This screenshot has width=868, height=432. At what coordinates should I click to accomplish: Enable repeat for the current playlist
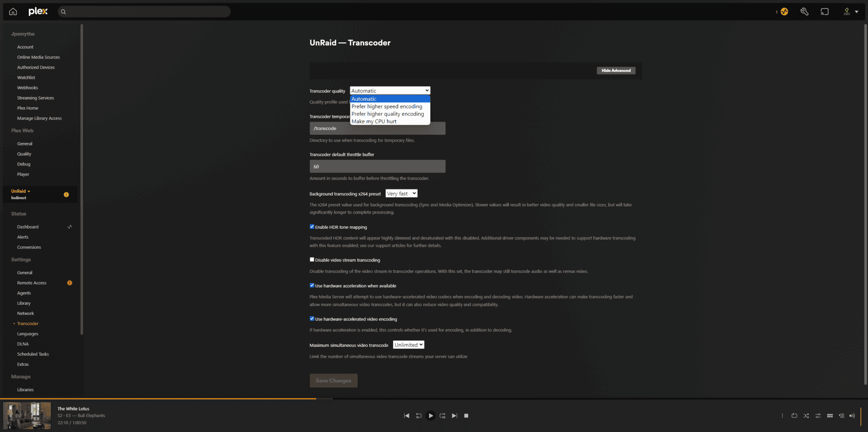(794, 416)
